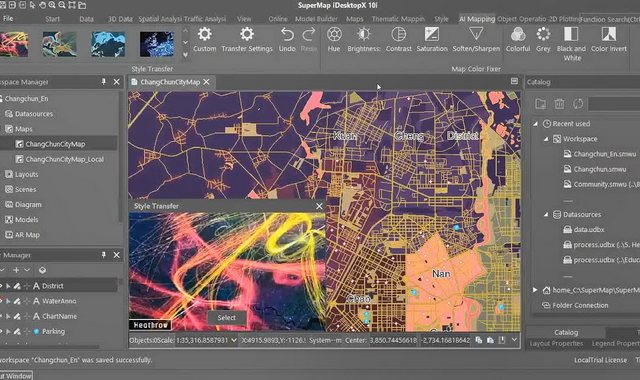This screenshot has width=640, height=380.
Task: Click the Catalog search field
Action: click(613, 104)
